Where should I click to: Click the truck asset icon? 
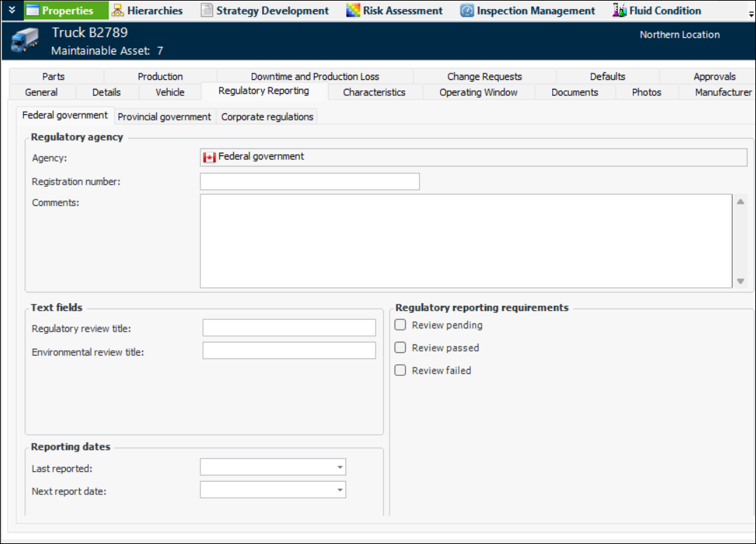click(x=25, y=41)
